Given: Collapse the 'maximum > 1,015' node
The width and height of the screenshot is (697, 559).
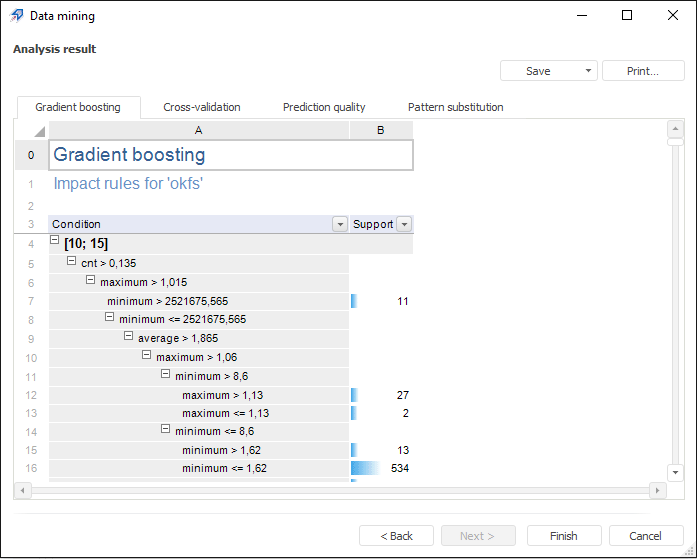Looking at the screenshot, I should coord(90,280).
